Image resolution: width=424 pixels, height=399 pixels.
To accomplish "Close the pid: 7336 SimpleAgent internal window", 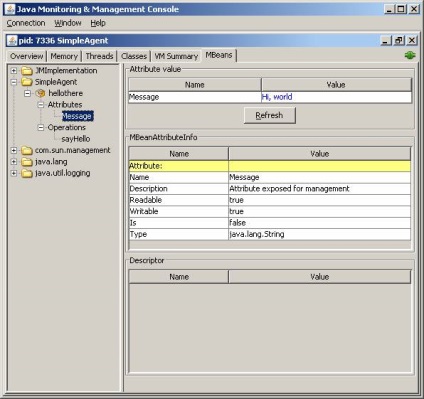I will (412, 41).
